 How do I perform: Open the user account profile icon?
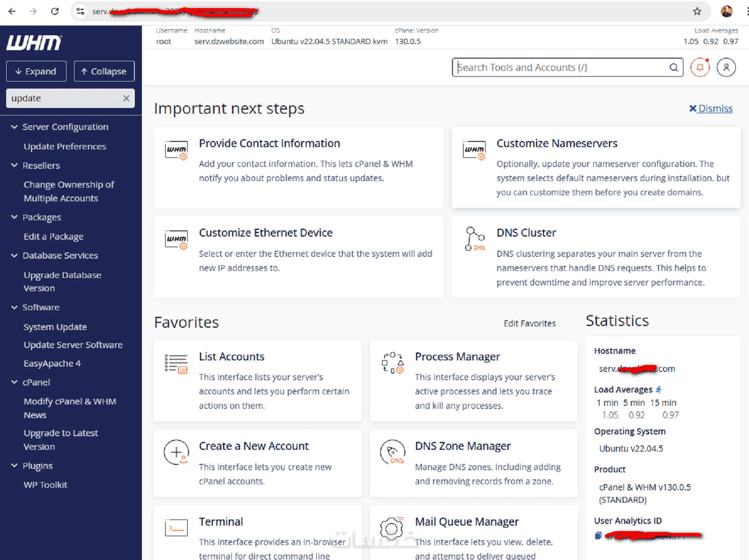coord(726,67)
